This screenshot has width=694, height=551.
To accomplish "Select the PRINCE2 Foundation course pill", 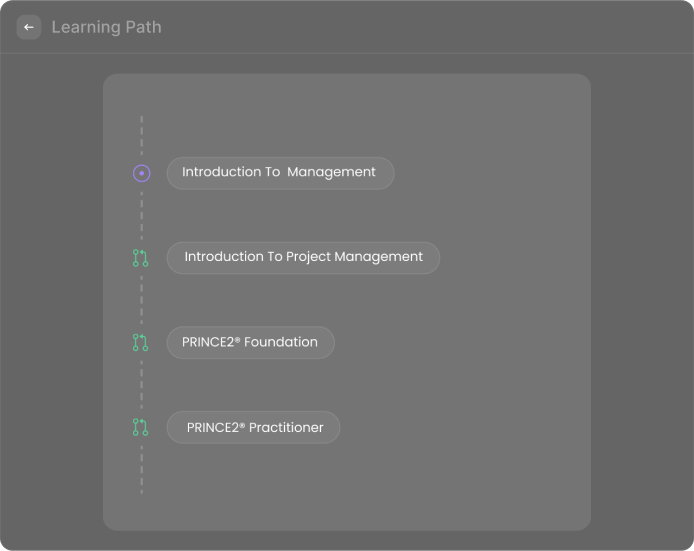I will 250,343.
